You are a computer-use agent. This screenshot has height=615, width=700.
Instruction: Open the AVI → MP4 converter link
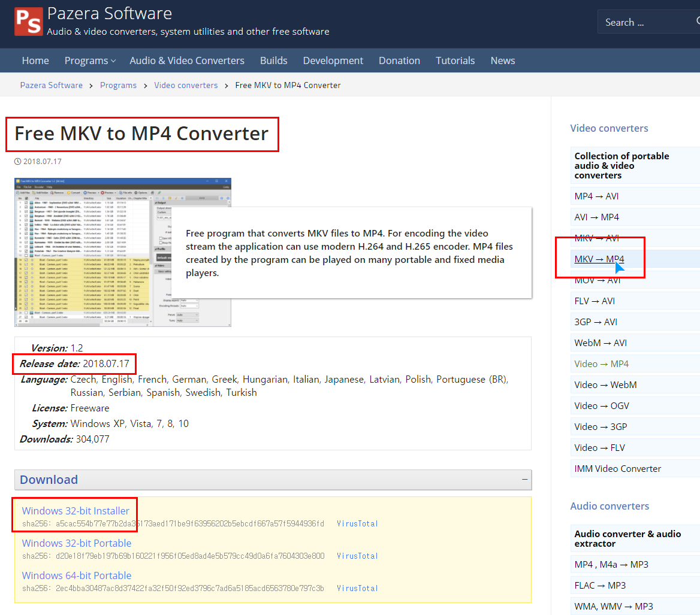[596, 217]
